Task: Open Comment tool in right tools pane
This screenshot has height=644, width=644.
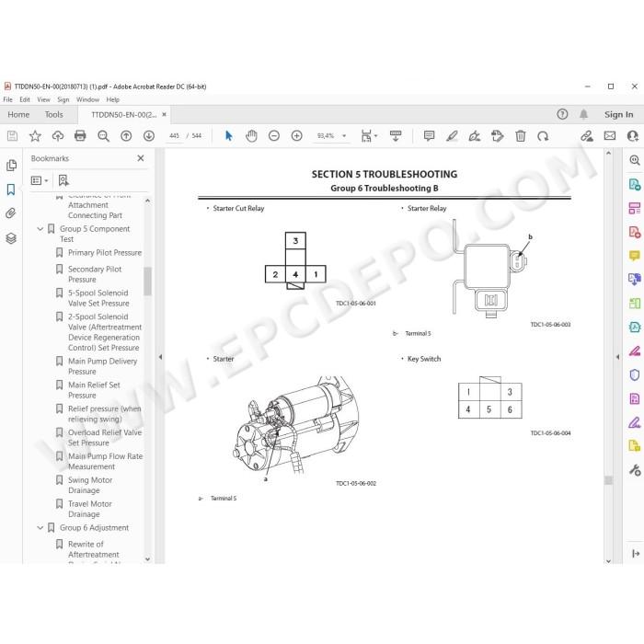Action: pos(635,256)
